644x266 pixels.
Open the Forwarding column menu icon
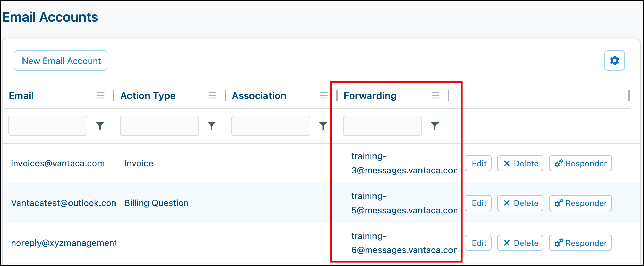click(435, 96)
